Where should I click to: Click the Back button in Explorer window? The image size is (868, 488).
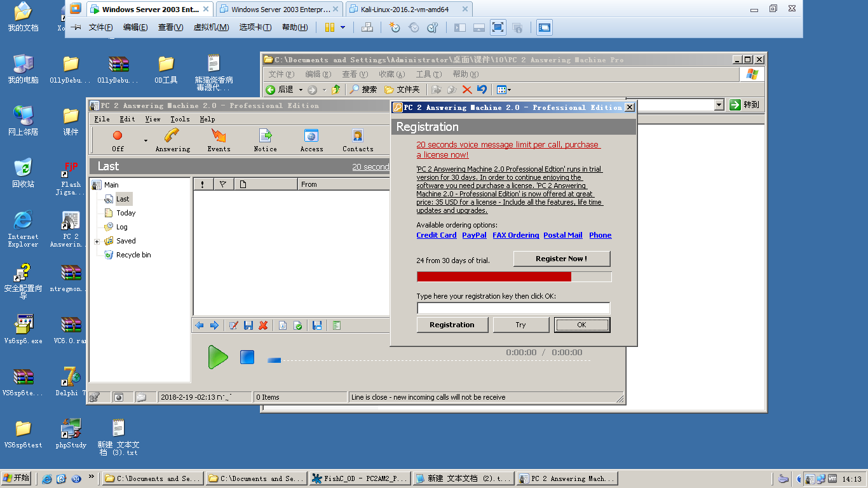pos(280,90)
